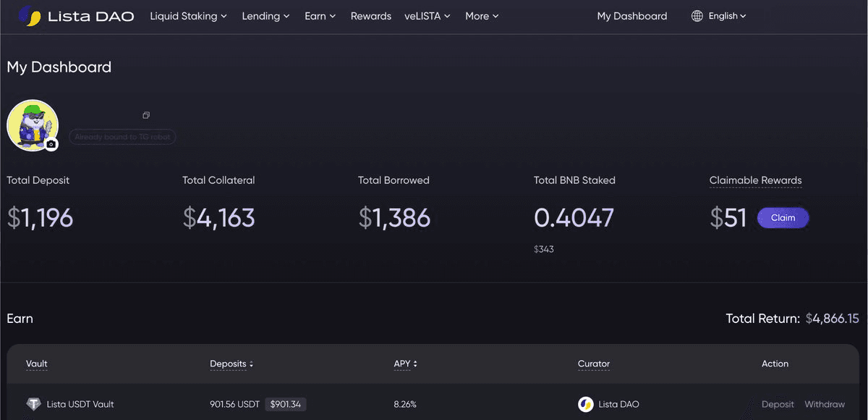Click the 'Already bound to TG robot' badge
Screen dimensions: 868x420
[x=122, y=137]
